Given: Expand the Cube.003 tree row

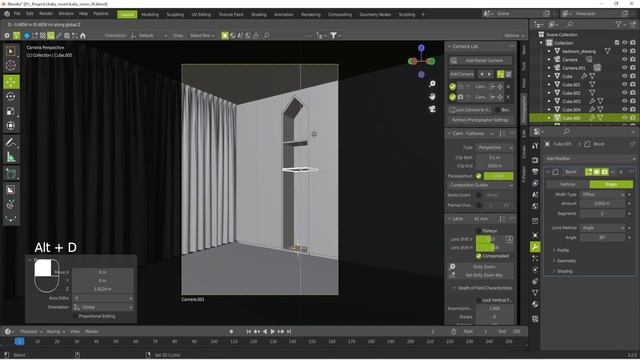Looking at the screenshot, I should (549, 101).
